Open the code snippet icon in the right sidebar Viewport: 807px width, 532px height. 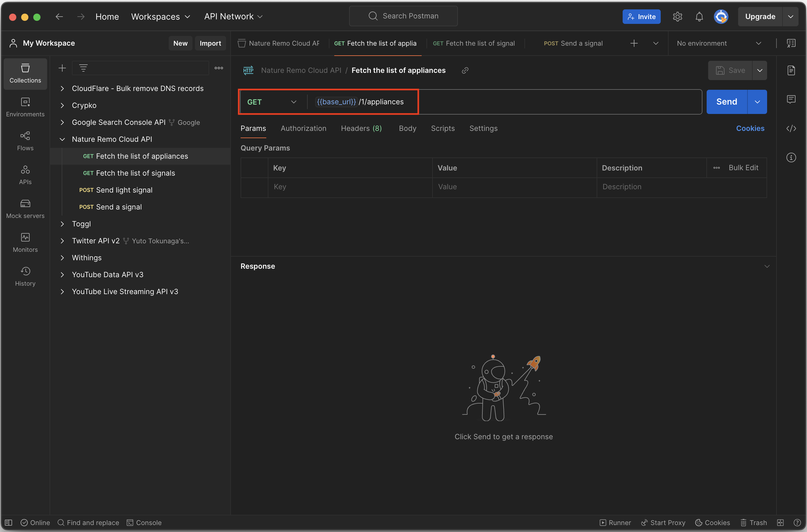[791, 128]
